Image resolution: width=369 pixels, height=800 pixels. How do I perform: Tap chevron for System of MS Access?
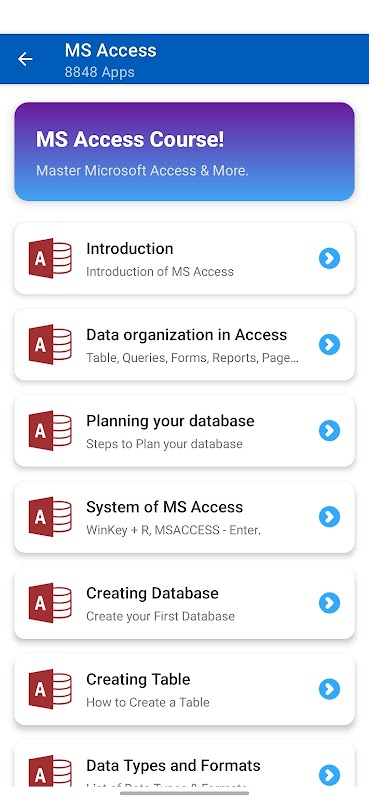pos(329,517)
